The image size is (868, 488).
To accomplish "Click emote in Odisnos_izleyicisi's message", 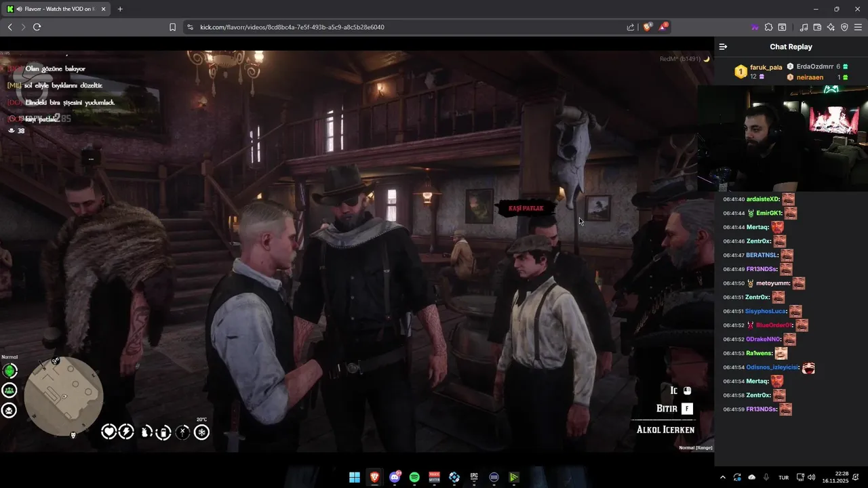I will pos(808,367).
